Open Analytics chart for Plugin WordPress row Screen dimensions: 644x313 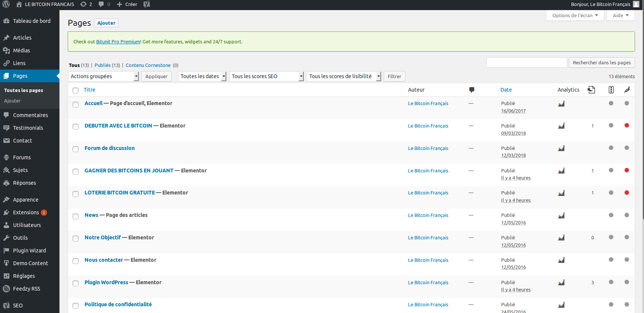click(561, 283)
